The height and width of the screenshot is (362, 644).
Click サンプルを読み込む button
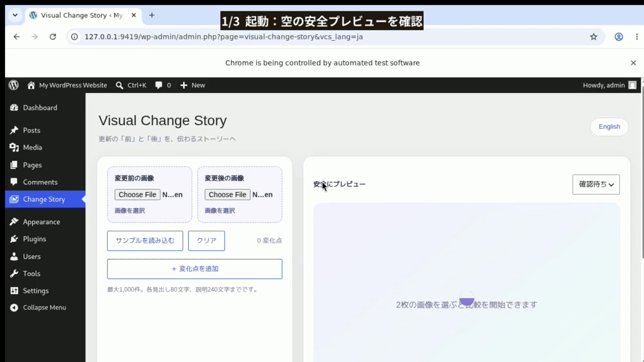click(145, 241)
